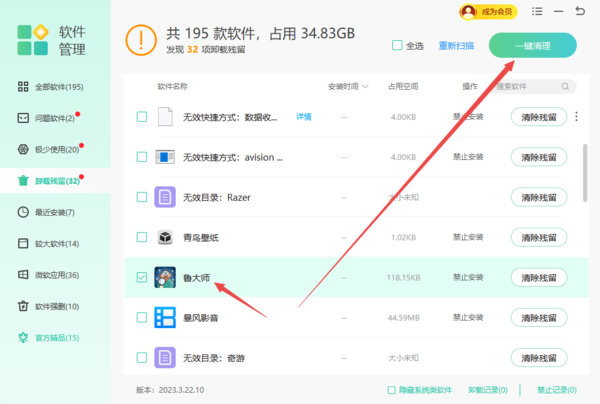Click the 鲁大师 app icon

click(166, 277)
